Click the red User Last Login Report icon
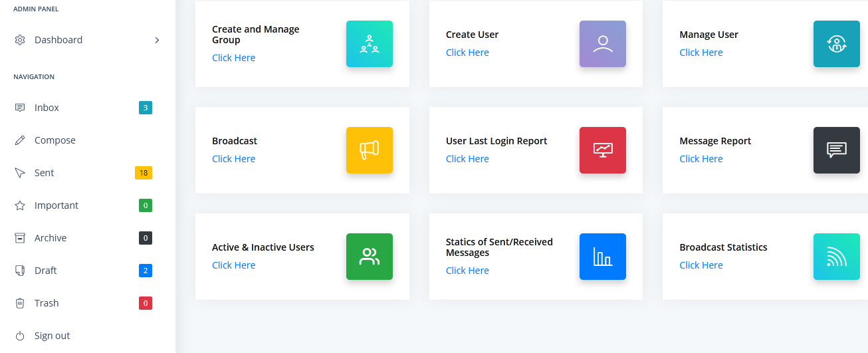 [602, 150]
